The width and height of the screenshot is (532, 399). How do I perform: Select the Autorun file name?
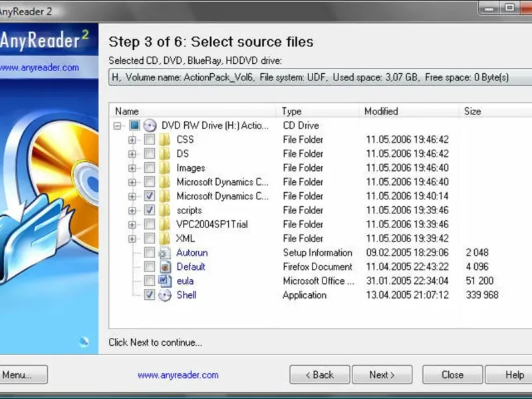[x=192, y=253]
